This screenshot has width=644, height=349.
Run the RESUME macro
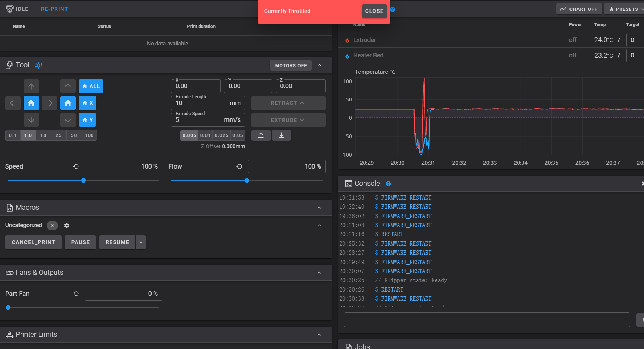pyautogui.click(x=117, y=242)
